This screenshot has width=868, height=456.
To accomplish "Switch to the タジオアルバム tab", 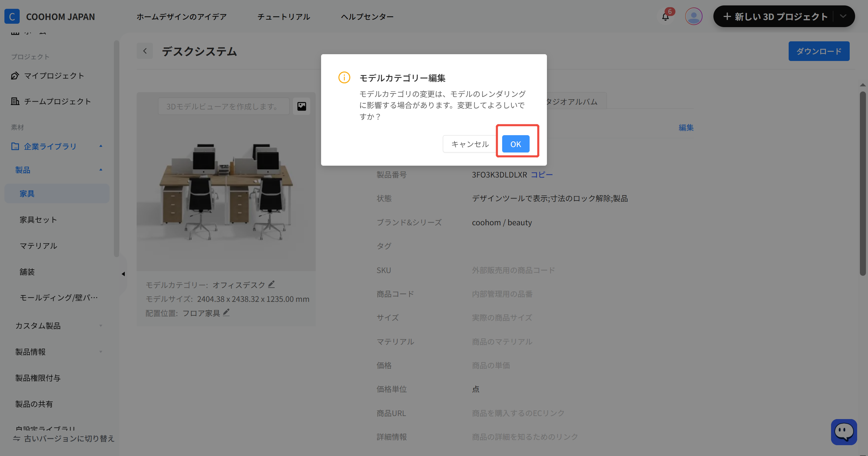I will pos(572,101).
